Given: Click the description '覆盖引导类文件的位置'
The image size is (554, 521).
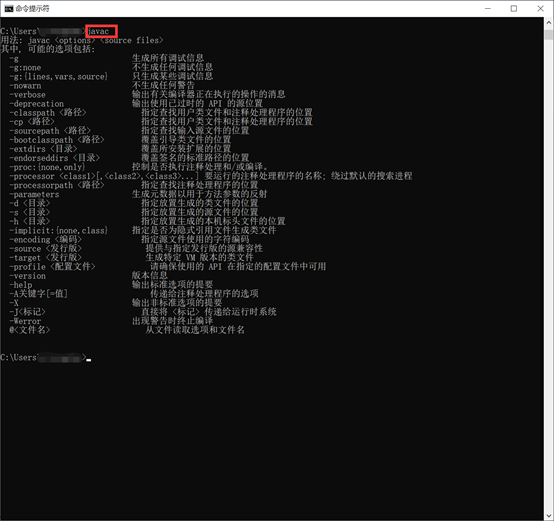Looking at the screenshot, I should point(186,140).
